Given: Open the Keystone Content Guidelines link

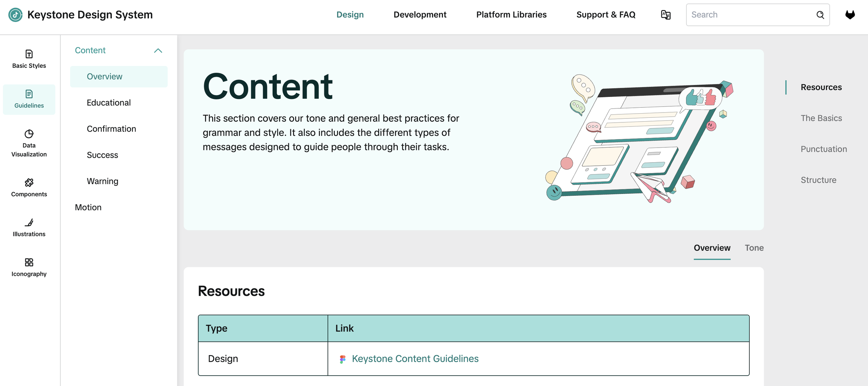Looking at the screenshot, I should click(415, 359).
